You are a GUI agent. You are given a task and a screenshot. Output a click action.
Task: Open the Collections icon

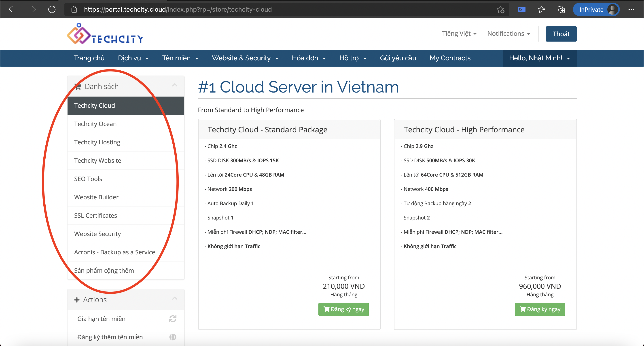pyautogui.click(x=561, y=9)
